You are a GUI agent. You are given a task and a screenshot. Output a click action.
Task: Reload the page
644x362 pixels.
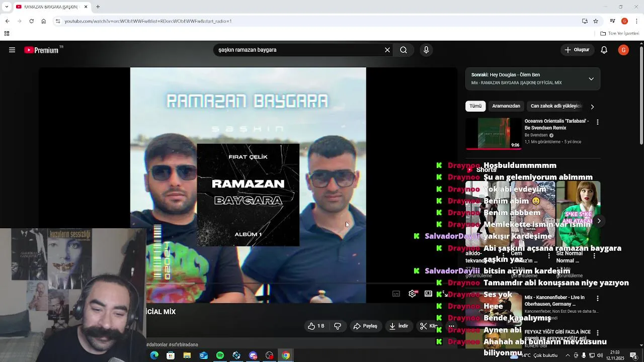(x=31, y=21)
